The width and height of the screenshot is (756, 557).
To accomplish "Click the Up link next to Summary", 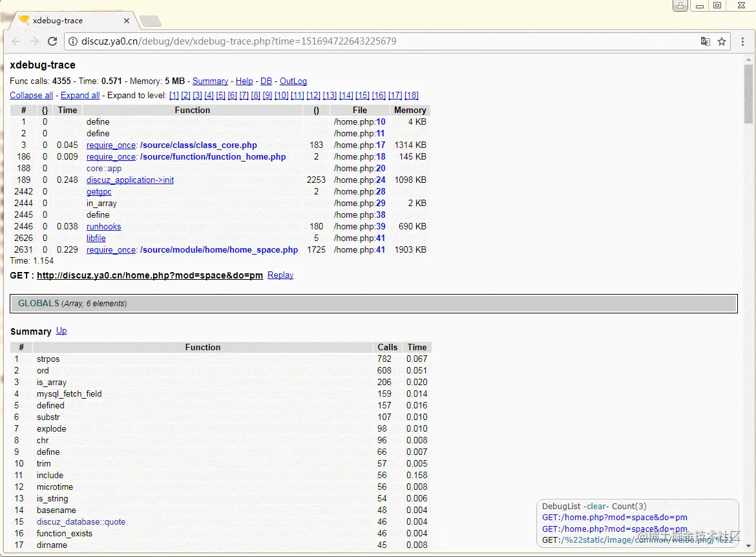I will [x=61, y=331].
